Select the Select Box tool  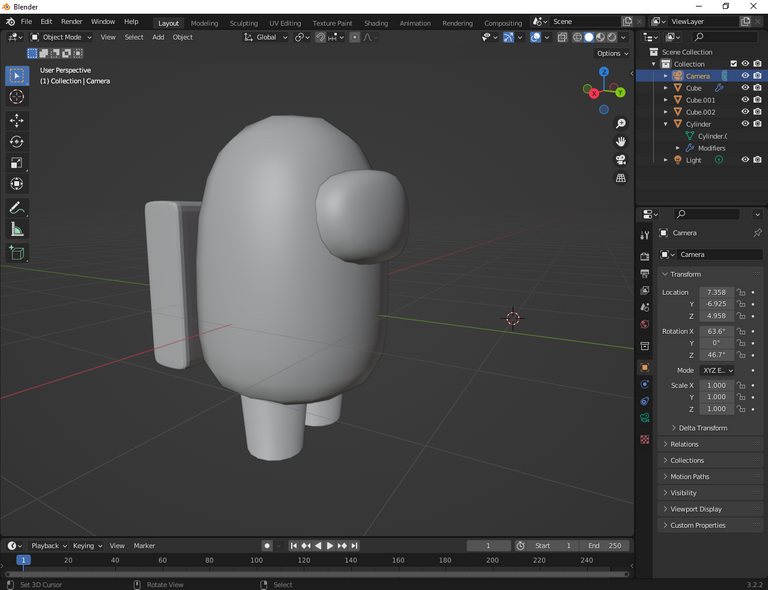tap(17, 76)
